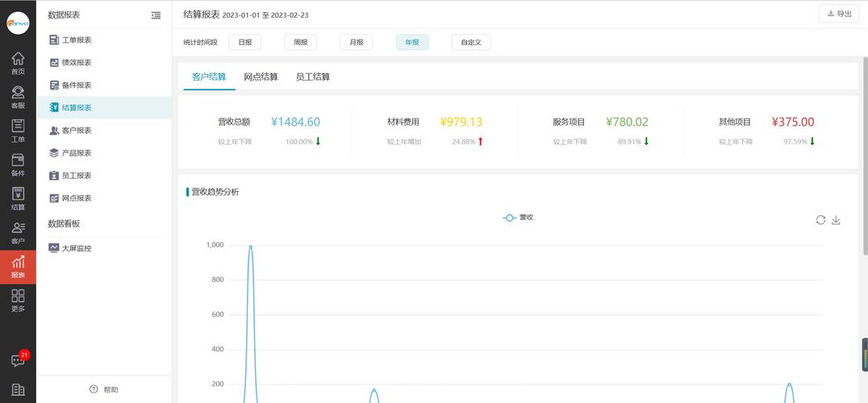The image size is (868, 403).
Task: Switch to the 网点结算 tab
Action: click(x=261, y=77)
